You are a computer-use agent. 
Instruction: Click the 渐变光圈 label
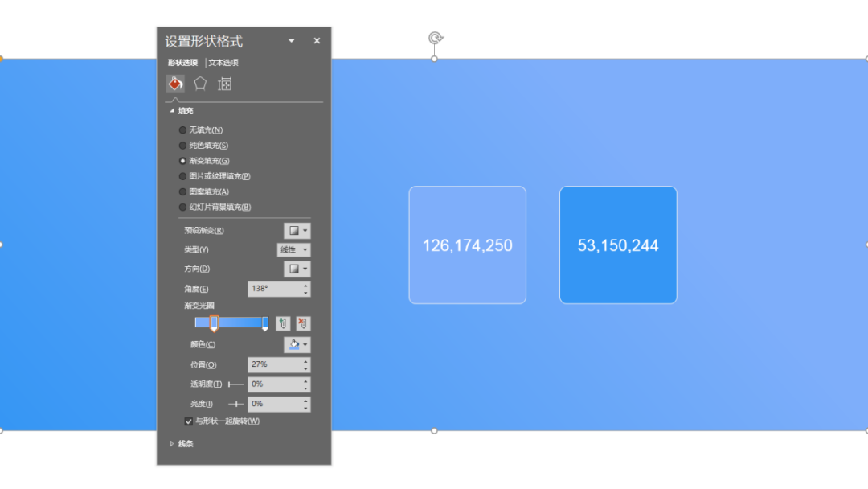tap(199, 306)
